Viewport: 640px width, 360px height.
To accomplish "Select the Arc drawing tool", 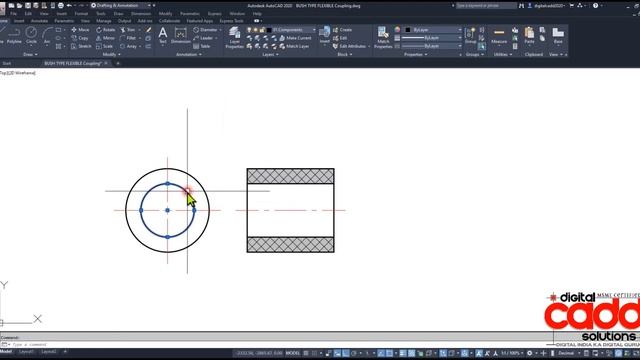I will tap(47, 36).
